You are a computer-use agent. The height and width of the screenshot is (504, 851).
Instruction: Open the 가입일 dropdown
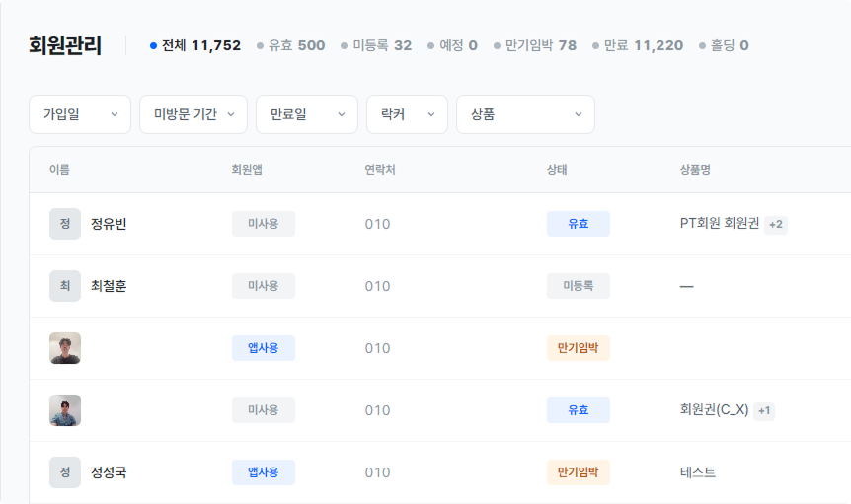click(80, 114)
